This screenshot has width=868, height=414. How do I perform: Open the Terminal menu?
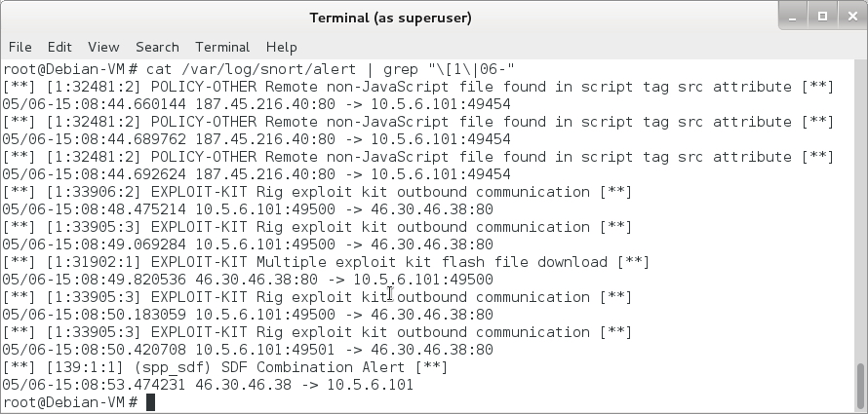point(222,47)
